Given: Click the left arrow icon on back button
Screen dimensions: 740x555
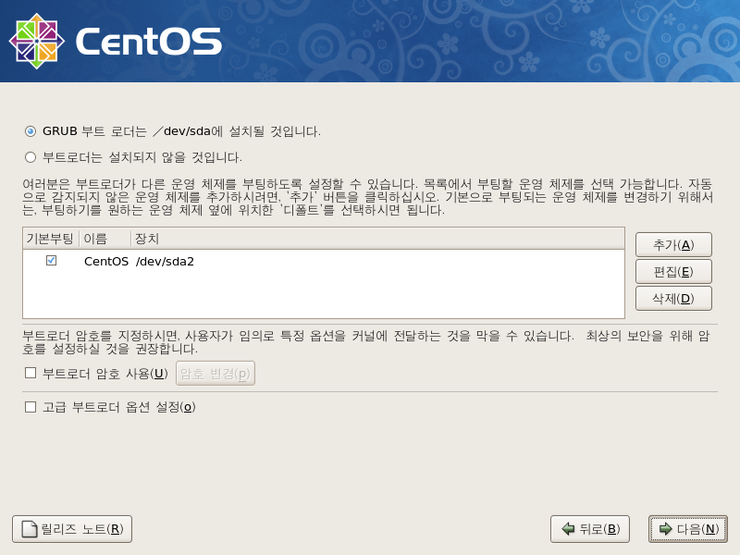Looking at the screenshot, I should (568, 529).
